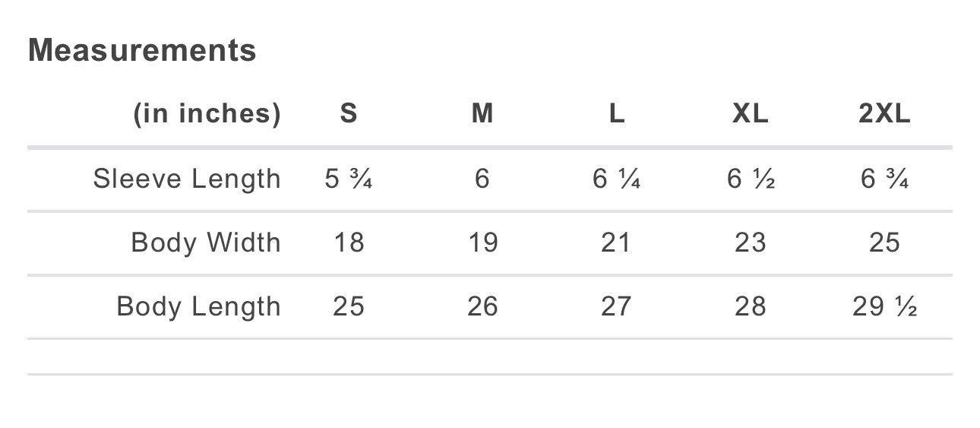The height and width of the screenshot is (428, 980).
Task: Click the Sleeve Length row label
Action: [x=187, y=179]
